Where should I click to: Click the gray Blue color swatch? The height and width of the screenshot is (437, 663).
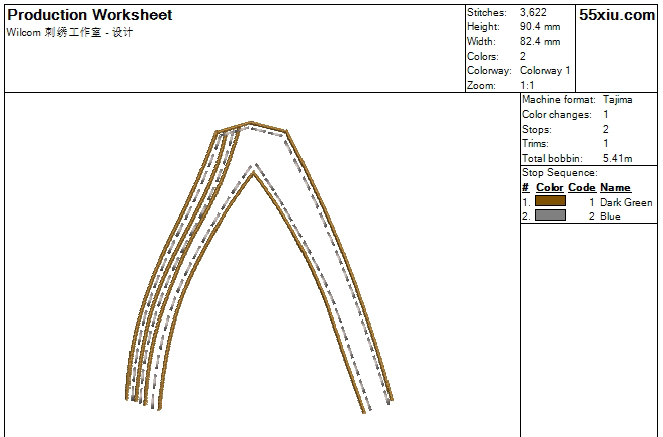point(550,215)
